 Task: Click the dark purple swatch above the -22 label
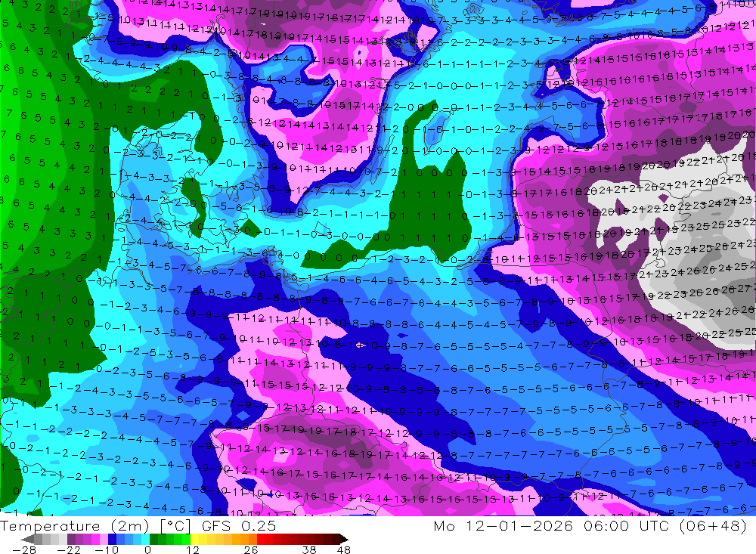71,539
